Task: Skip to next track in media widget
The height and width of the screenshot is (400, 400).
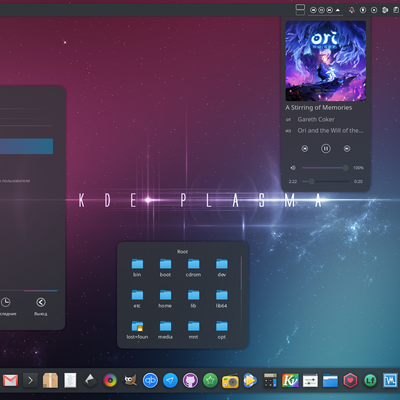Action: pos(347,148)
